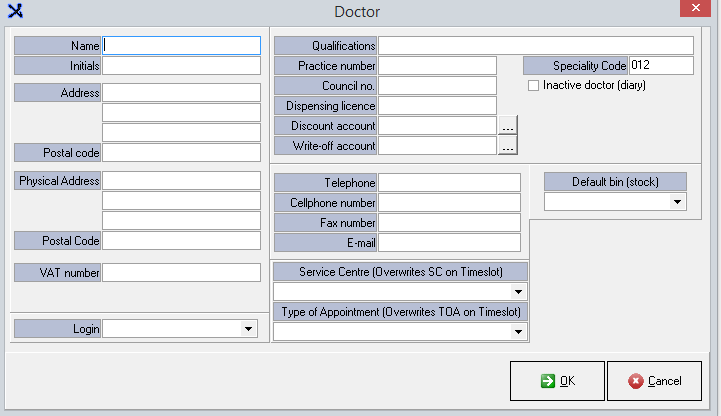
Task: Expand the Login dropdown list
Action: [x=248, y=328]
